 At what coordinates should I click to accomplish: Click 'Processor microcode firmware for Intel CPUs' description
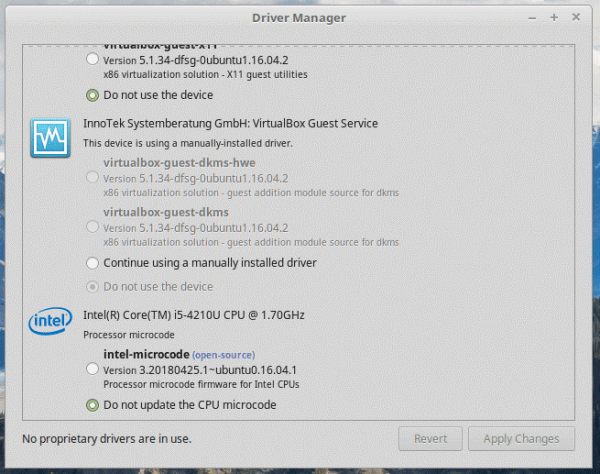coord(201,384)
